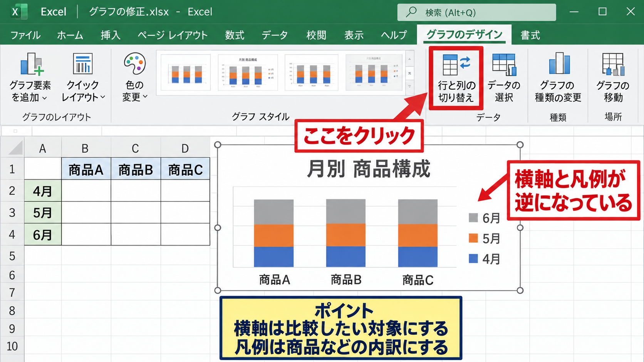Select the 6月 cell in column A
644x362 pixels.
[x=43, y=234]
